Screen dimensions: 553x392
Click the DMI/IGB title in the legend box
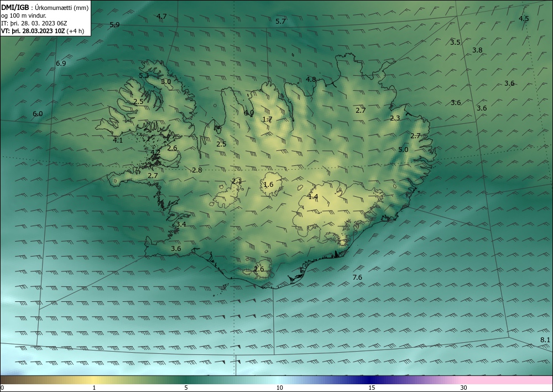(x=15, y=8)
